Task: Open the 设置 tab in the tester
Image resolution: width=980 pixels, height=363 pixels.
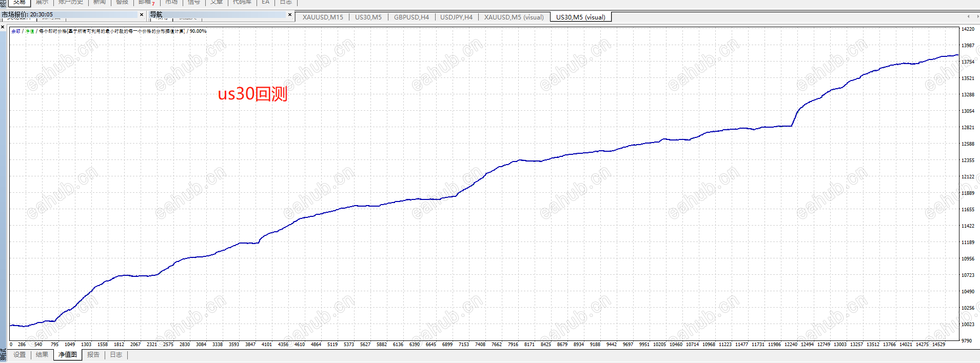Action: [19, 355]
